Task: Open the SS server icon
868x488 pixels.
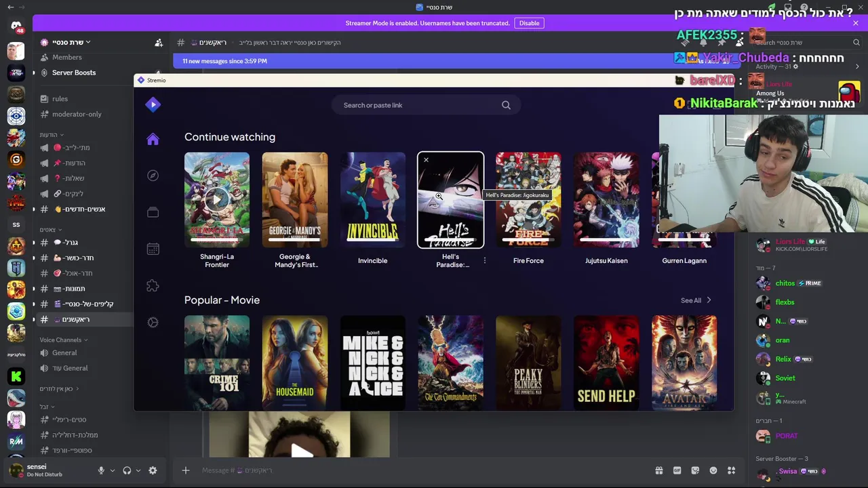Action: point(16,224)
